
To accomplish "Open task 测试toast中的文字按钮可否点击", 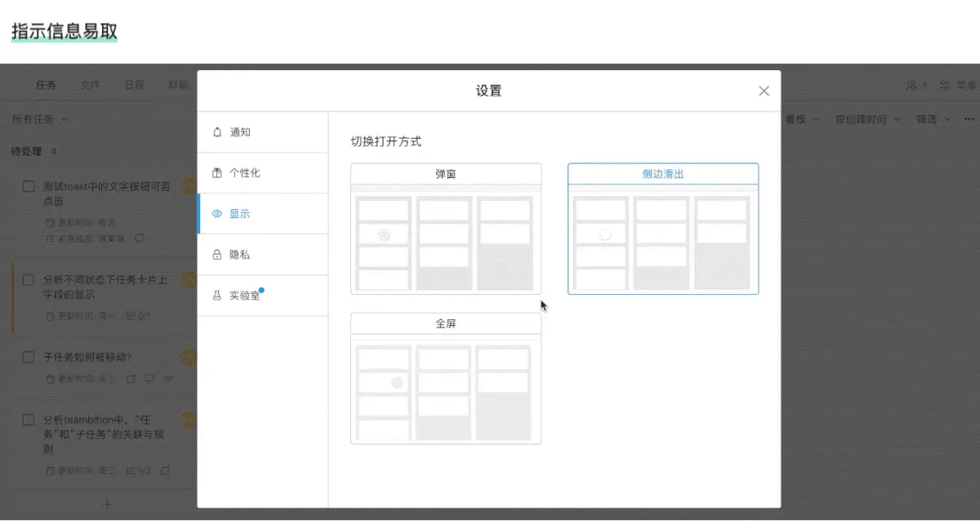I will pyautogui.click(x=107, y=194).
